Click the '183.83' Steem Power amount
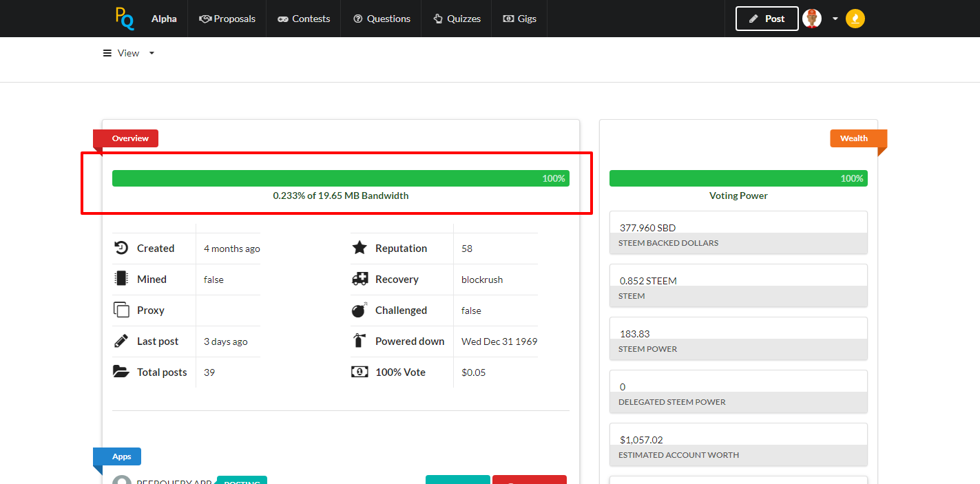 coord(635,333)
